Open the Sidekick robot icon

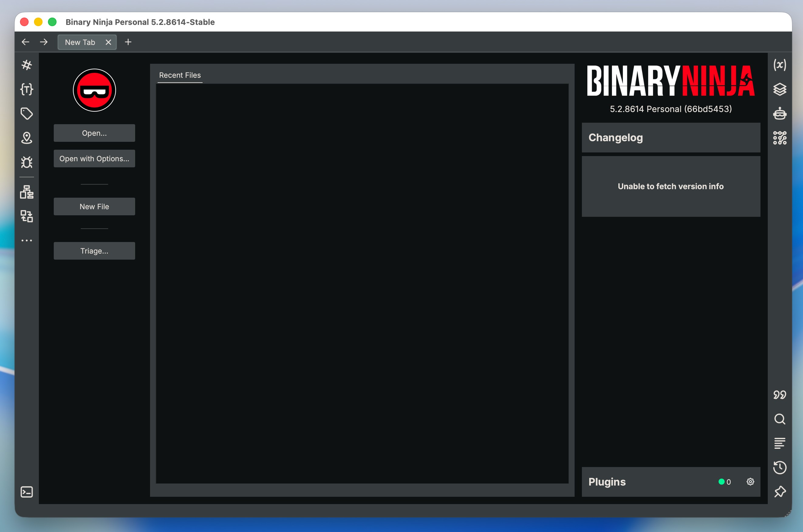click(780, 114)
